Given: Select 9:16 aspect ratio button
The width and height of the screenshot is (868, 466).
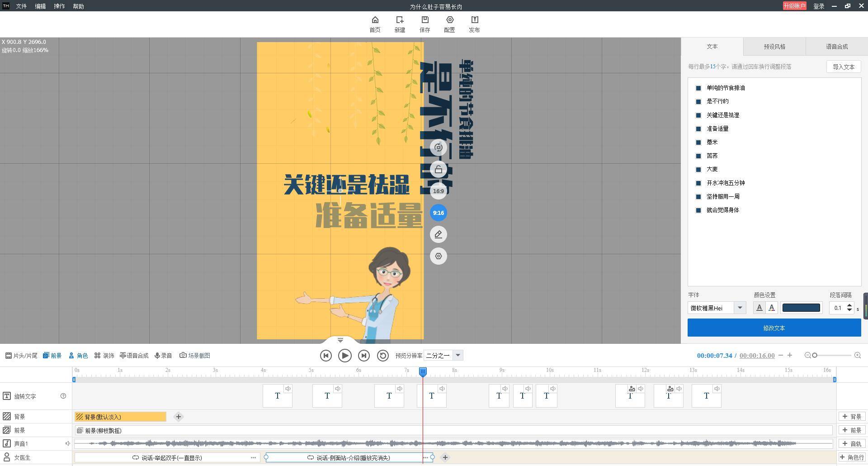Looking at the screenshot, I should (x=438, y=213).
